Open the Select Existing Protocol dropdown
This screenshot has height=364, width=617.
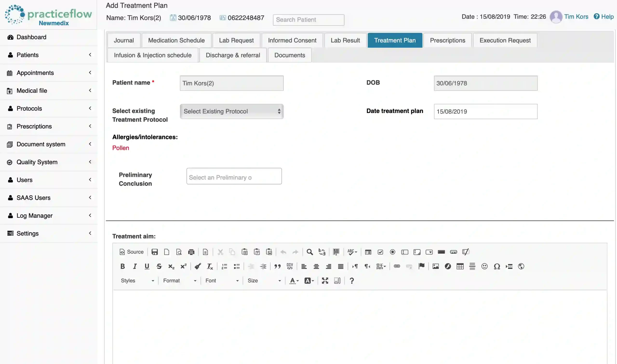tap(231, 111)
